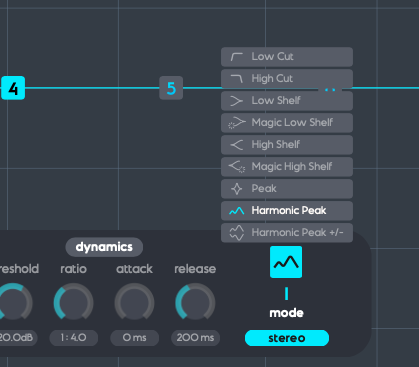Viewport: 419px width, 367px height.
Task: Click the cyan Harmonic Peak wave icon
Action: click(x=236, y=211)
